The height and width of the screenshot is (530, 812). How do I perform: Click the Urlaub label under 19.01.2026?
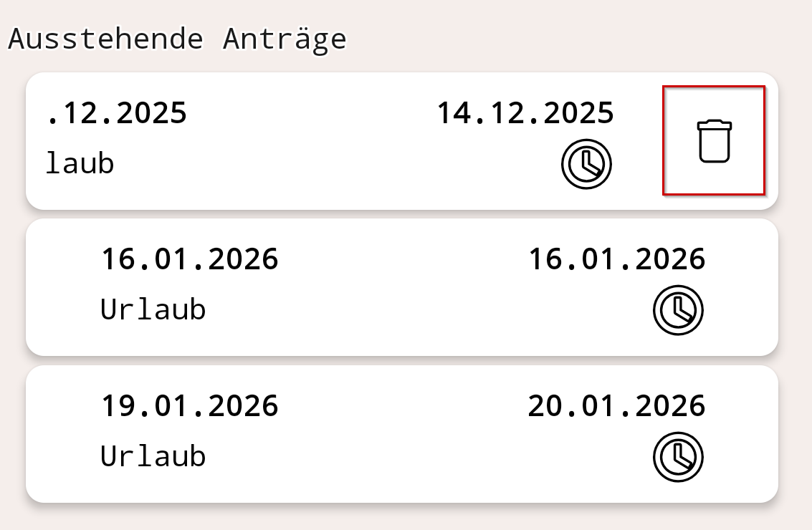(153, 457)
